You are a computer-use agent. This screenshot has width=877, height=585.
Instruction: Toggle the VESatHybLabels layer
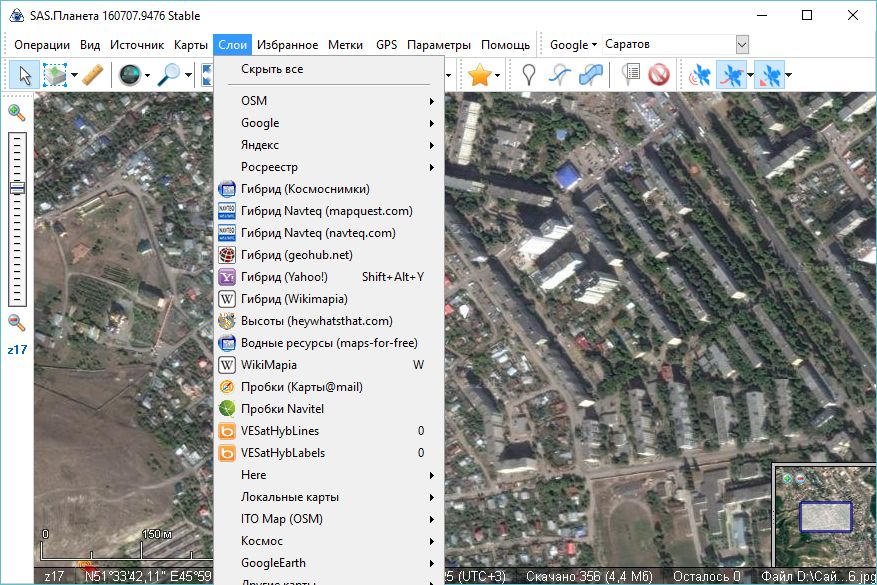point(329,453)
